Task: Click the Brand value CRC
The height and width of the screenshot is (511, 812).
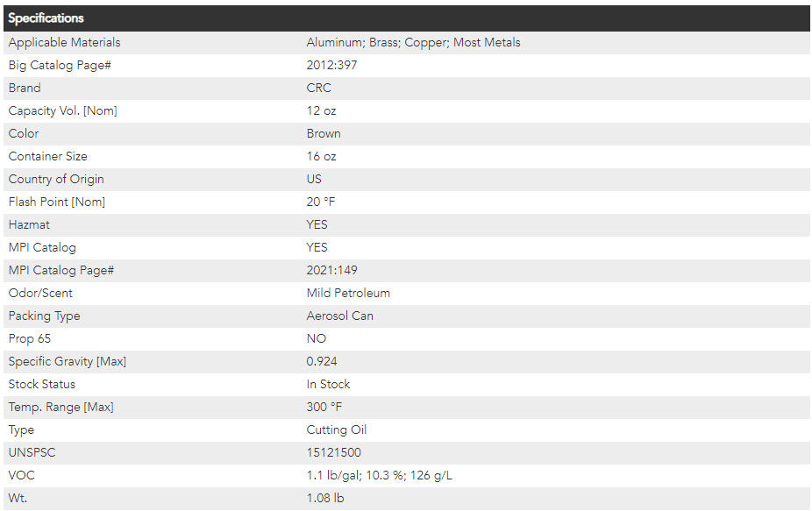Action: 318,88
